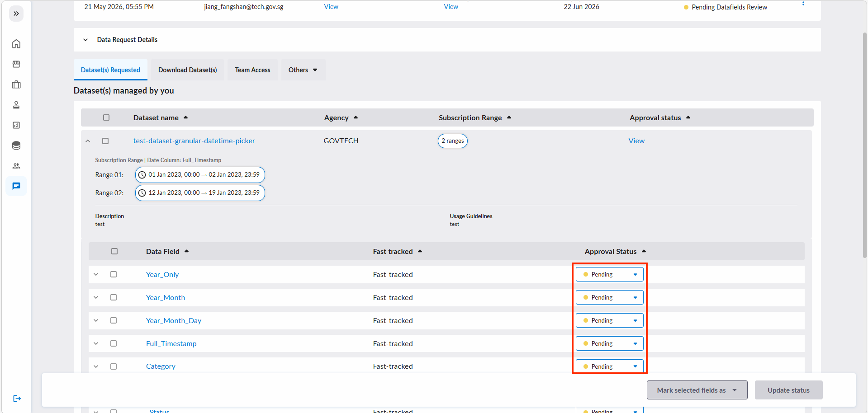Sort by Subscription Range arrow
The height and width of the screenshot is (413, 868).
509,117
